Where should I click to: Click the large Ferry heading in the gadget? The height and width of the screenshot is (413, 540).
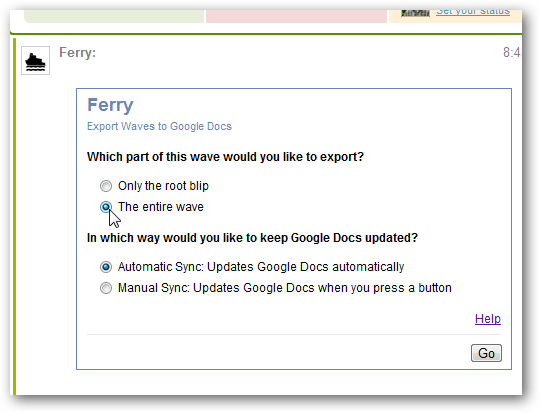tap(110, 105)
